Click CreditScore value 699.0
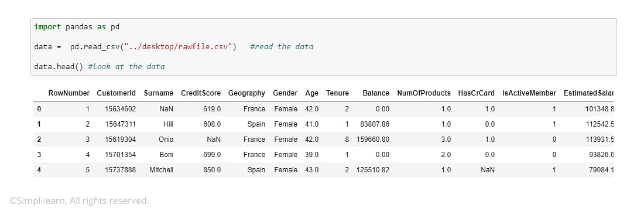This screenshot has width=644, height=211. coord(212,155)
